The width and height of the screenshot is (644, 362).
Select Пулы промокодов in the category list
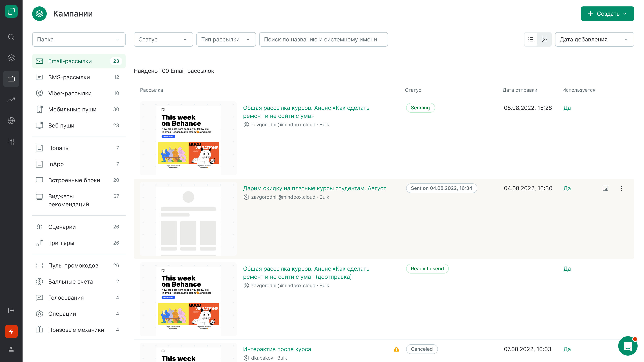[79, 265]
